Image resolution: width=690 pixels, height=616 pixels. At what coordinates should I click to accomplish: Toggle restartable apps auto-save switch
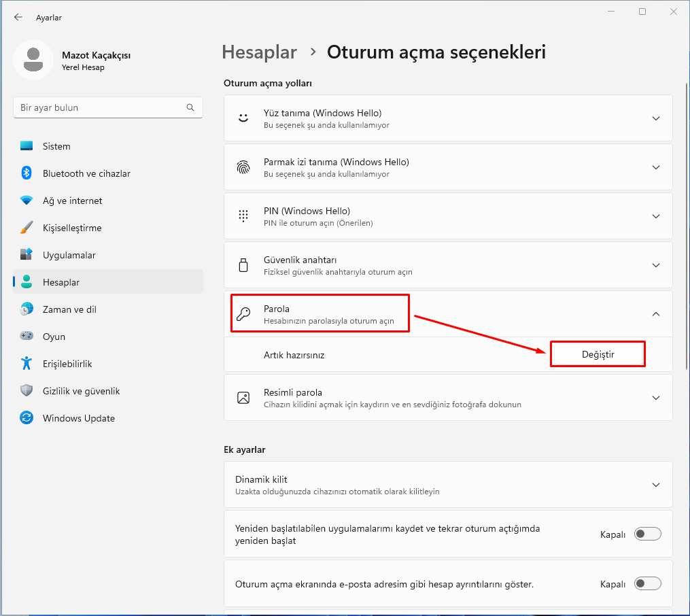647,534
